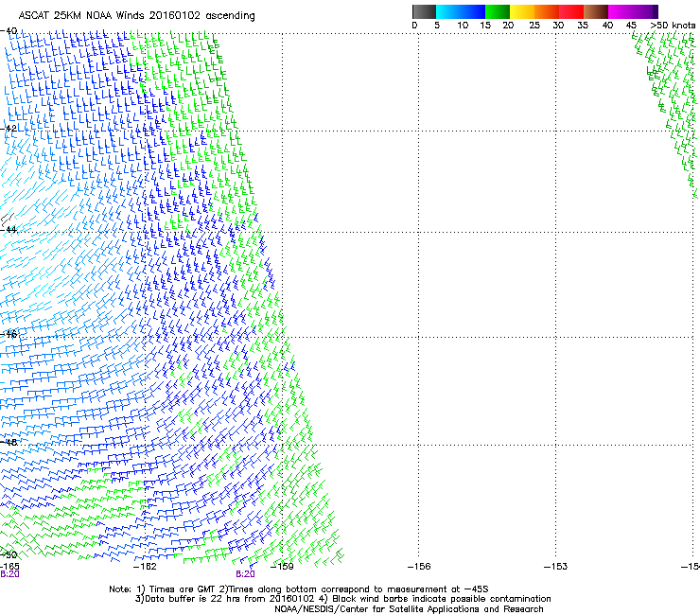Click the ASCAT 25KM NOAA Winds title

point(136,16)
